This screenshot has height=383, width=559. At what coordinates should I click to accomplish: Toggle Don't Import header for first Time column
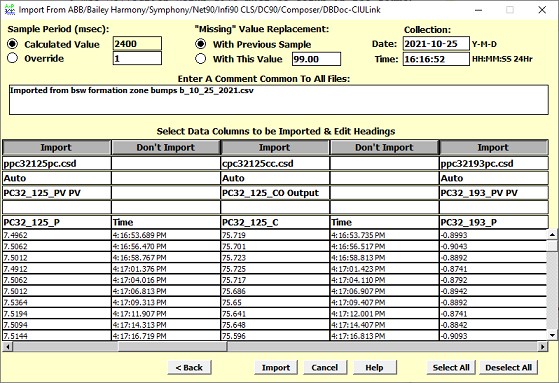[166, 147]
